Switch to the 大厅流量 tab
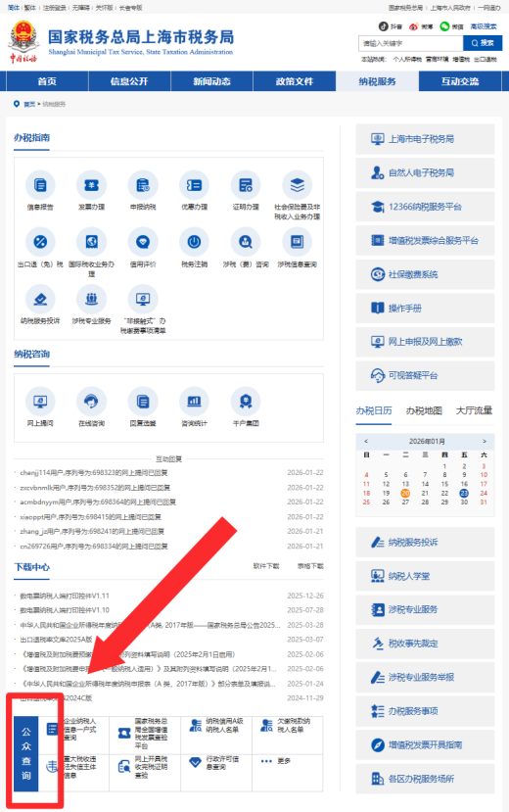The height and width of the screenshot is (812, 509). click(474, 410)
